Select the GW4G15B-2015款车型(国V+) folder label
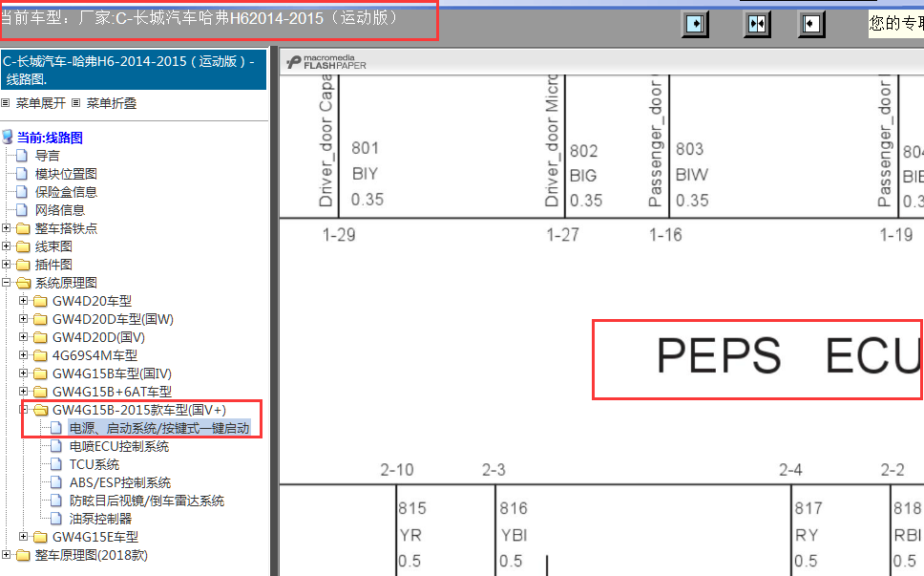The width and height of the screenshot is (924, 576). coord(139,410)
